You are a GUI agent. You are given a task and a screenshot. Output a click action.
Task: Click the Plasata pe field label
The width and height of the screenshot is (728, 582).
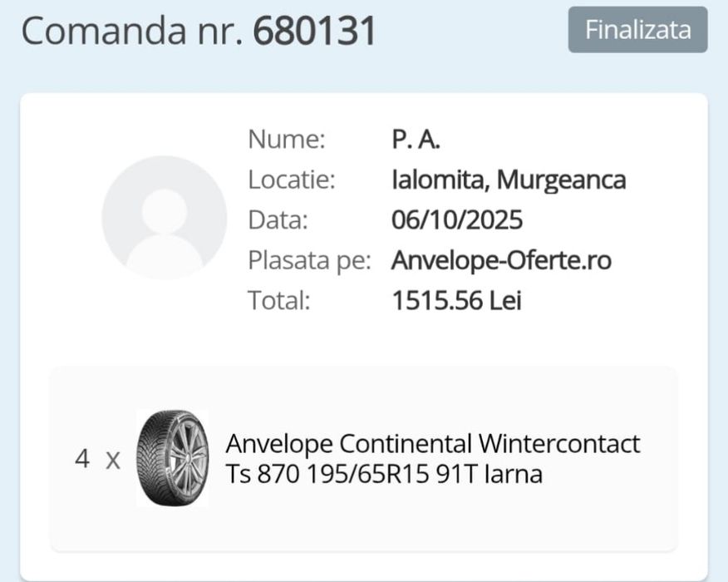coord(309,260)
